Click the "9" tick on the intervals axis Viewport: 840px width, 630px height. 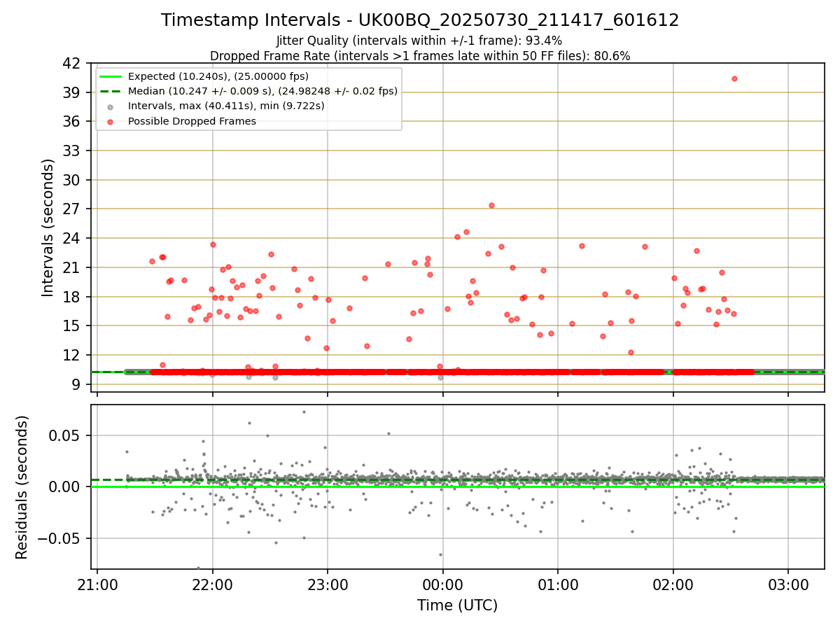point(76,384)
